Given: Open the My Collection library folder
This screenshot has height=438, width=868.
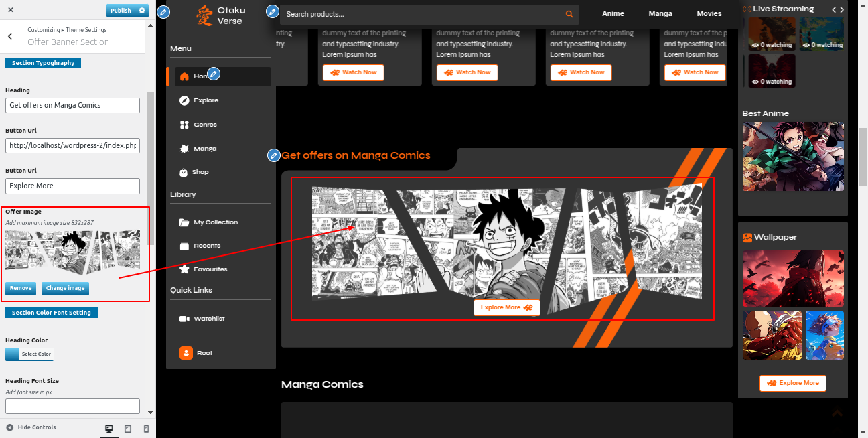Looking at the screenshot, I should click(x=215, y=222).
